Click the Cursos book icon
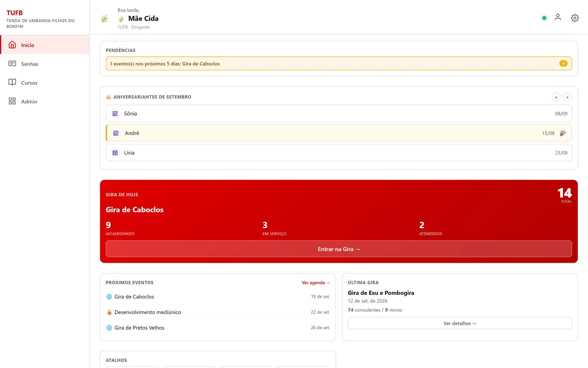The image size is (588, 368). point(12,82)
